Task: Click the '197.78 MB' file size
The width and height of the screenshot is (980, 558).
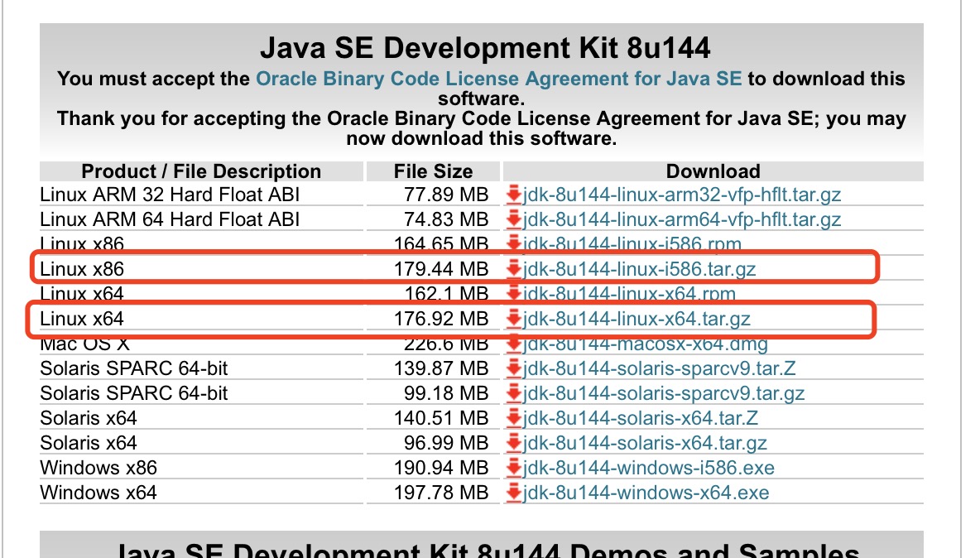Action: click(x=441, y=493)
